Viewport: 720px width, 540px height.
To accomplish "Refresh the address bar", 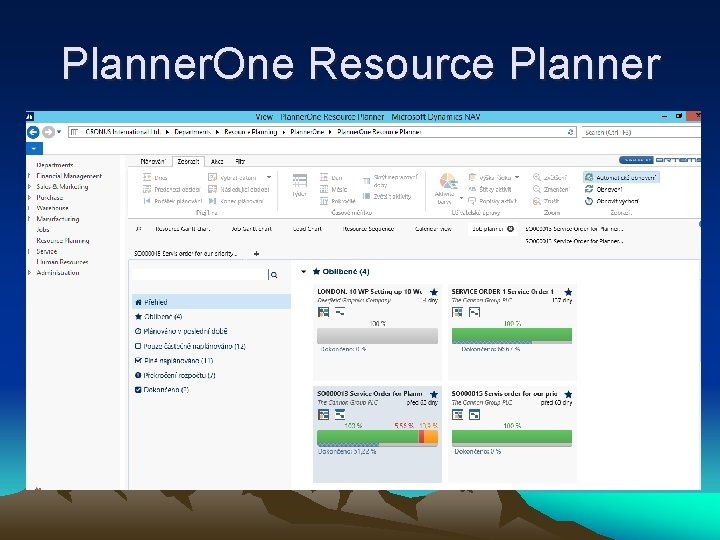I will (570, 132).
